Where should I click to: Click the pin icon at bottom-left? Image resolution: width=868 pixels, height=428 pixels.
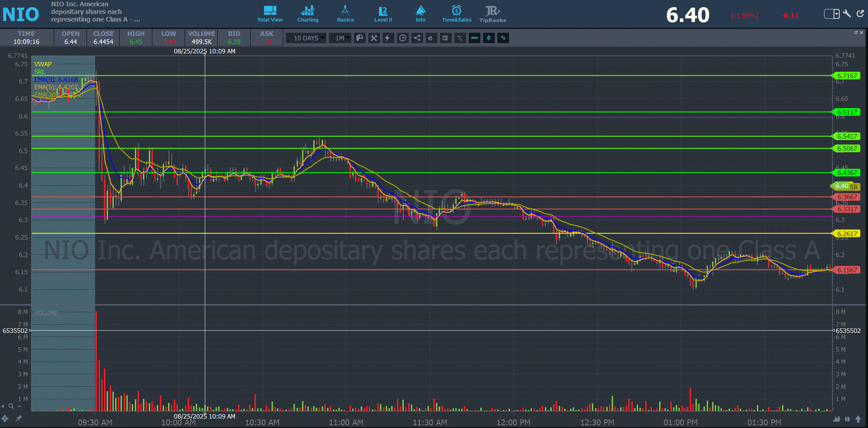click(x=18, y=419)
